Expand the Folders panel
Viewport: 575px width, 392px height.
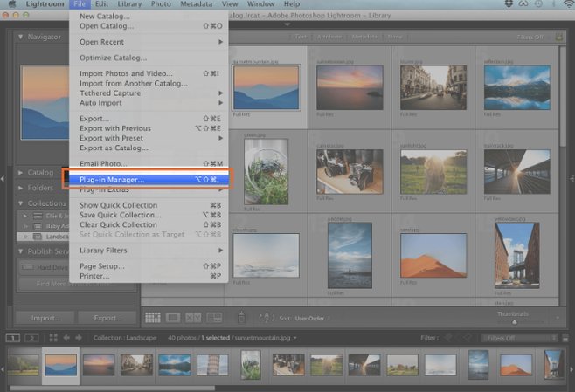21,188
